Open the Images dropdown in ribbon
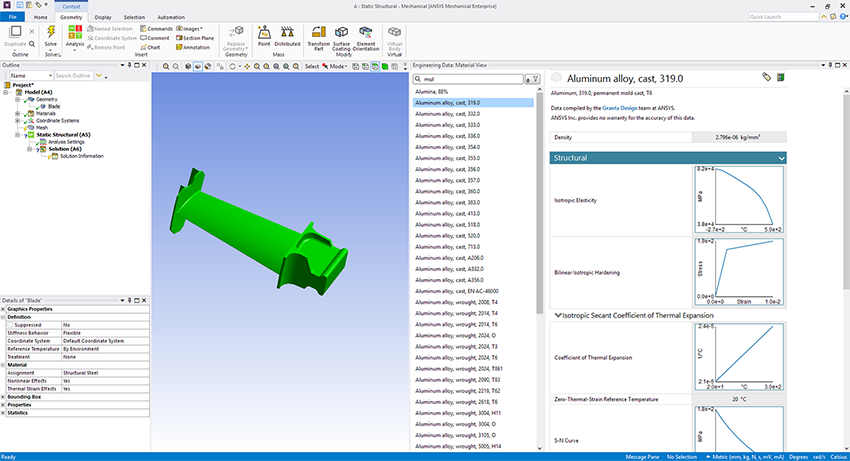Viewport: 850px width, 461px height. pyautogui.click(x=189, y=29)
